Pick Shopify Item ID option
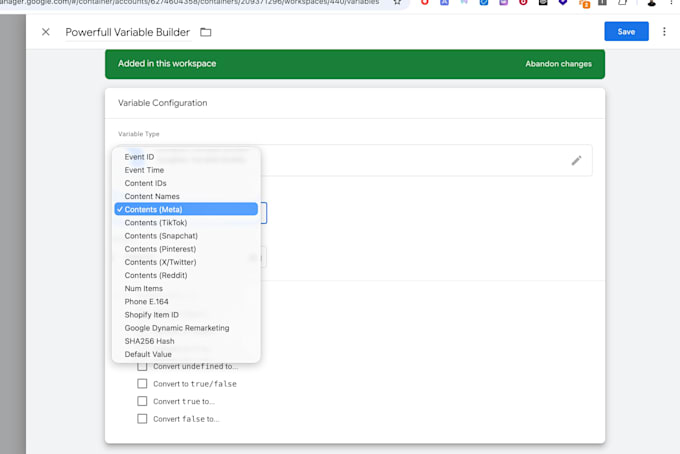Image resolution: width=680 pixels, height=454 pixels. pos(186,315)
